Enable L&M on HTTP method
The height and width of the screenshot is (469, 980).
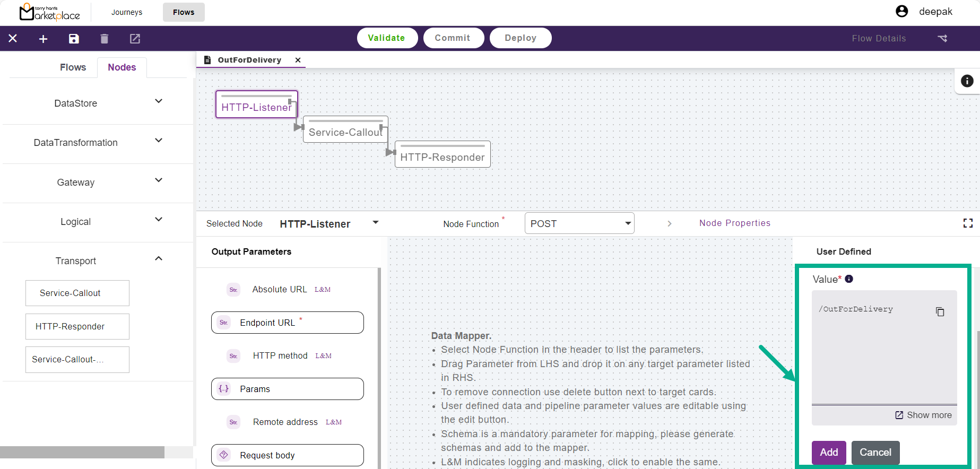click(x=323, y=356)
